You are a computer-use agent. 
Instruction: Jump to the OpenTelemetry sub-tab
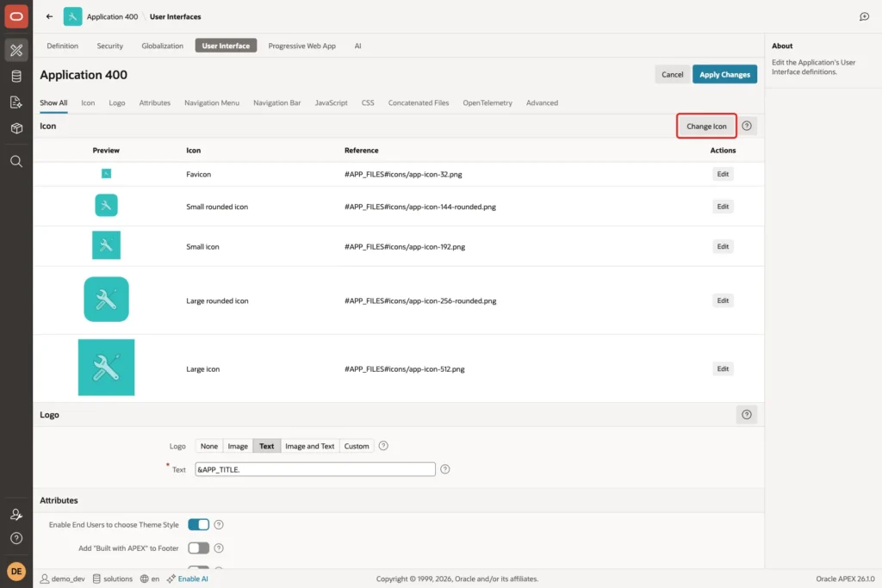pyautogui.click(x=488, y=102)
